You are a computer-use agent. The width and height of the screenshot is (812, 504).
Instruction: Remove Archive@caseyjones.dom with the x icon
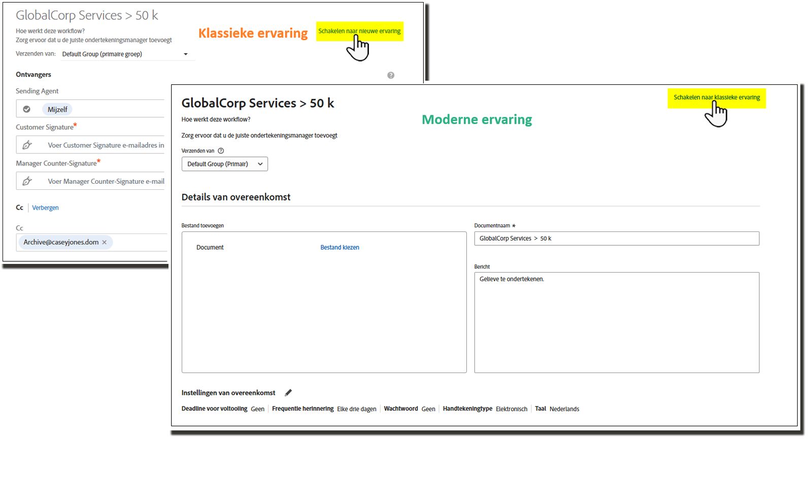pyautogui.click(x=105, y=242)
